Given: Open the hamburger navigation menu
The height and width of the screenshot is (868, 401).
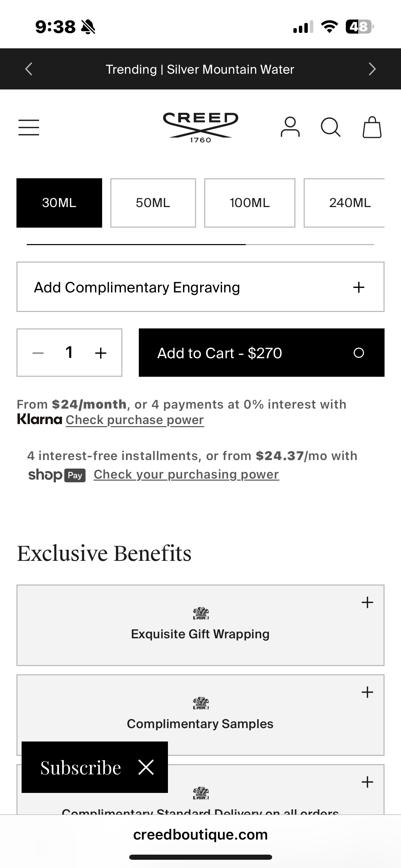Looking at the screenshot, I should [x=29, y=128].
